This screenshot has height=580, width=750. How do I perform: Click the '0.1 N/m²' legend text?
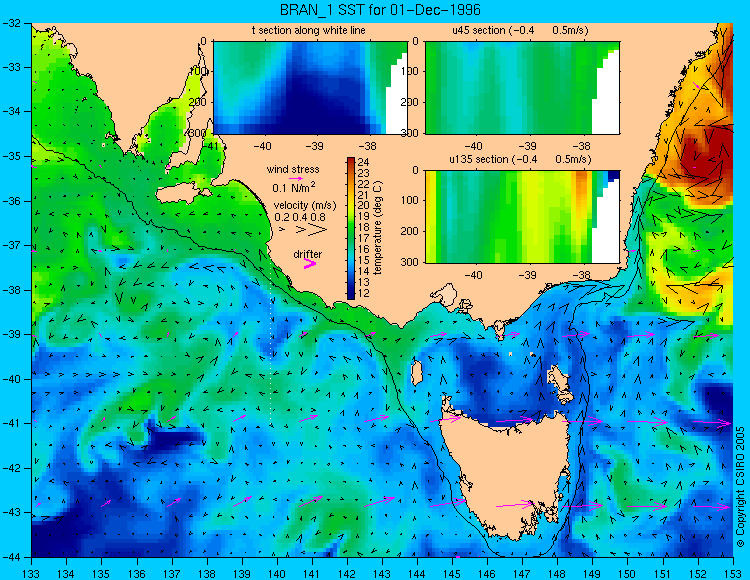(294, 187)
